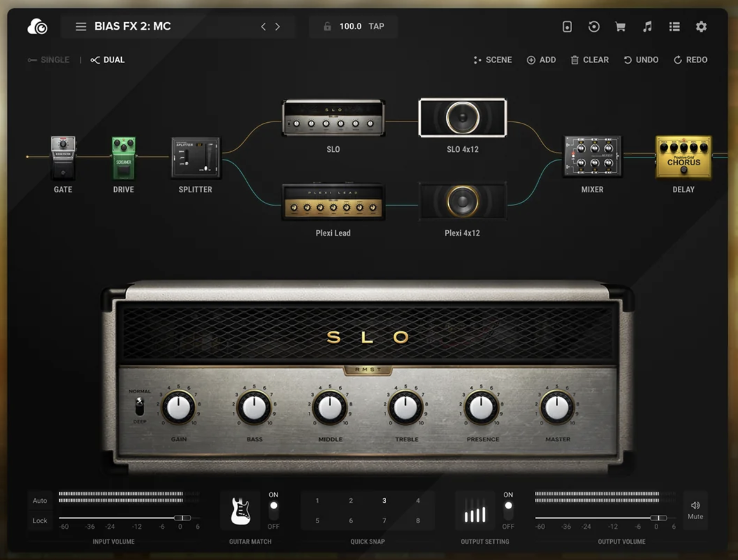This screenshot has height=560, width=738.
Task: Open the preset list hamburger menu
Action: (x=81, y=26)
